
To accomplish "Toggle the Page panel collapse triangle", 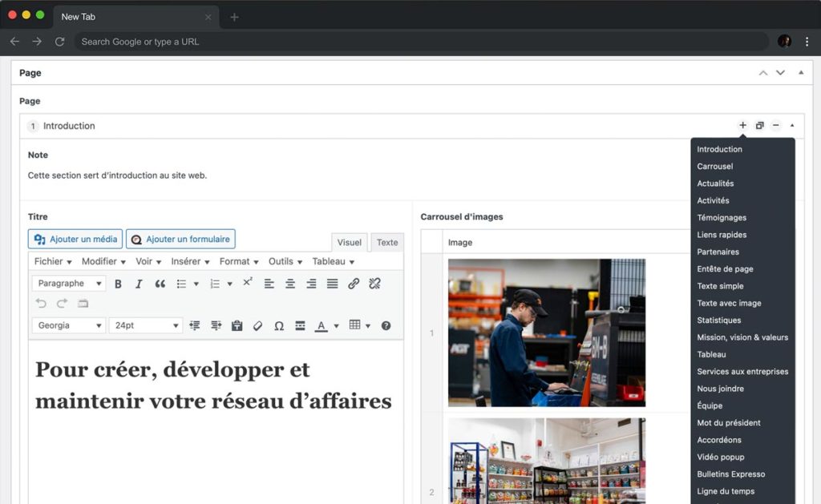I will click(800, 73).
